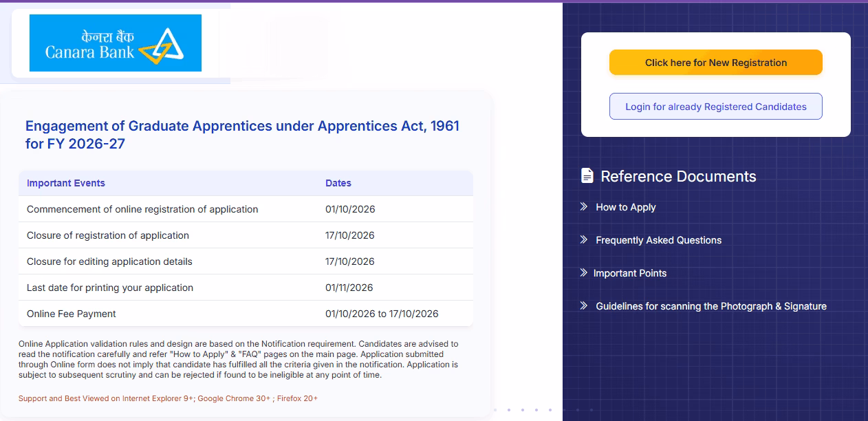Click the 01/10/2026 to 17/10/2026 fee payment range
This screenshot has width=868, height=421.
coord(382,314)
